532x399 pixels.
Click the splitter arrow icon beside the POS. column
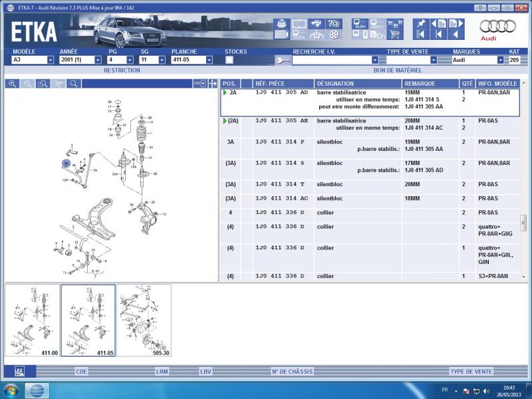point(213,84)
